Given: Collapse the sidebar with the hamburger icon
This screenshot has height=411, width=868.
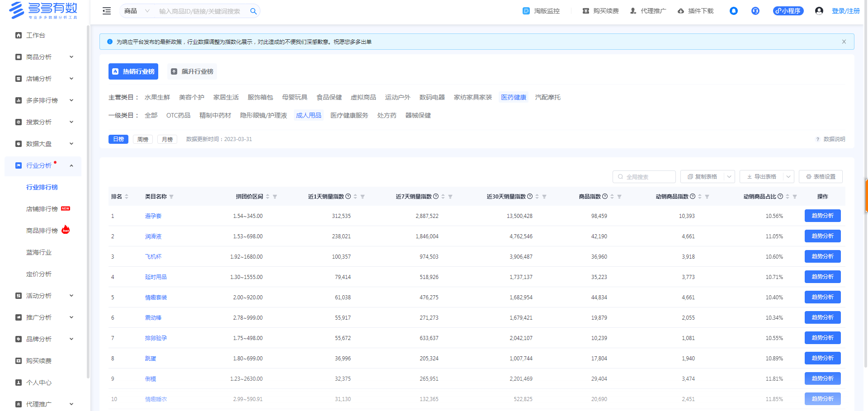Looking at the screenshot, I should click(x=107, y=11).
